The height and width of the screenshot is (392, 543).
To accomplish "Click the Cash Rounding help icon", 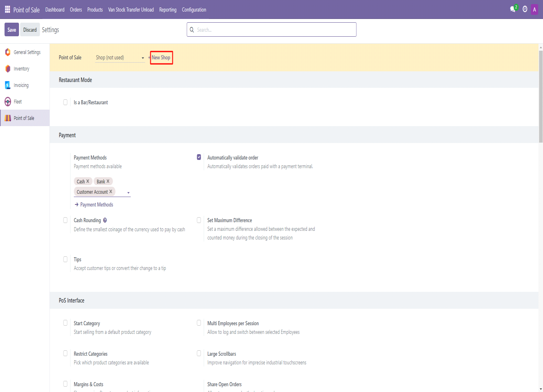I will [105, 221].
